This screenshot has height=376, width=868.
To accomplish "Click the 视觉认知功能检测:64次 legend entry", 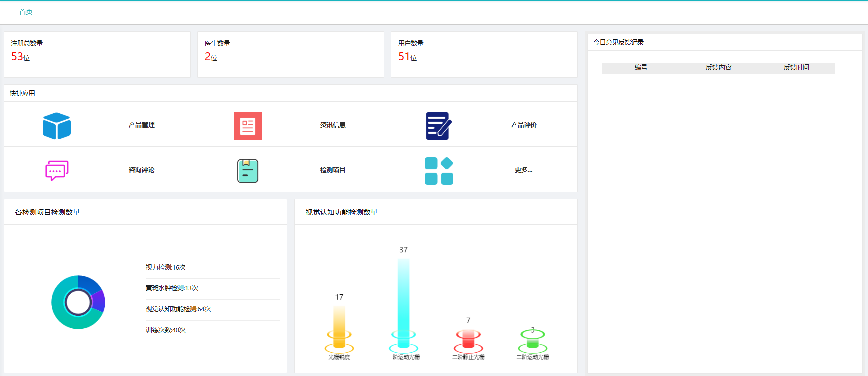I will tap(178, 309).
